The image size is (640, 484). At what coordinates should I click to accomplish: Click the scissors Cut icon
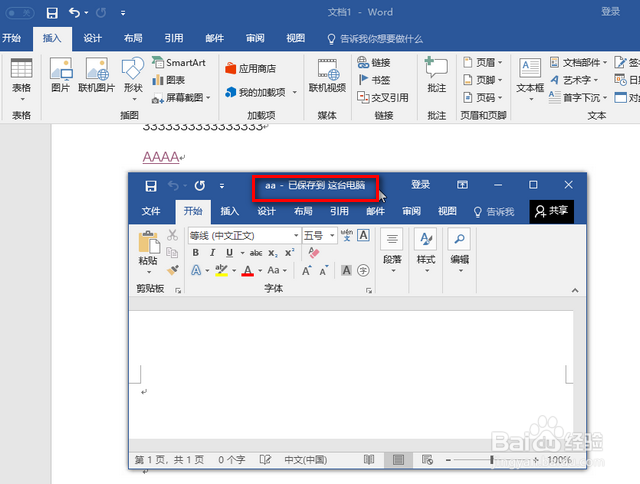172,235
